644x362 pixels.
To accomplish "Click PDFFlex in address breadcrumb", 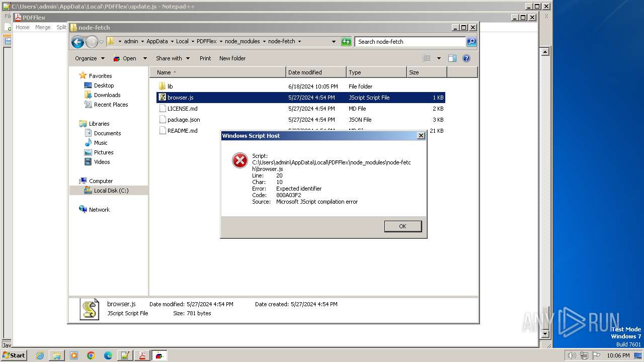I will pyautogui.click(x=207, y=41).
